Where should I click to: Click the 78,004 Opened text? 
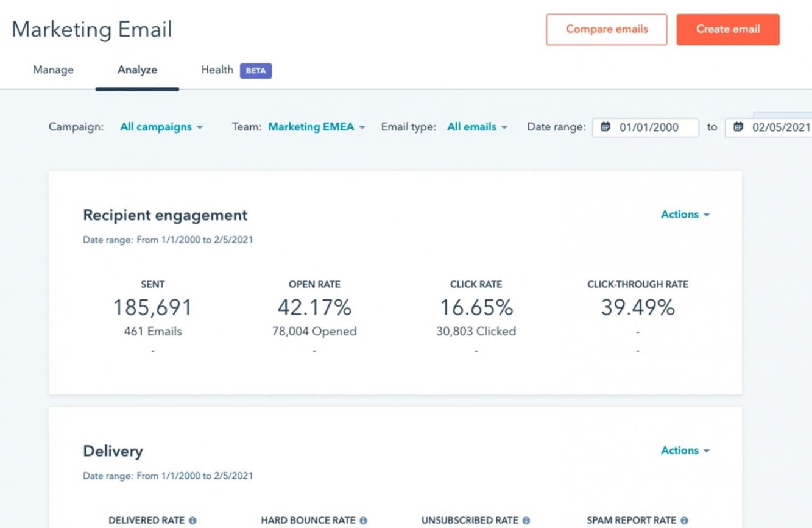[314, 332]
